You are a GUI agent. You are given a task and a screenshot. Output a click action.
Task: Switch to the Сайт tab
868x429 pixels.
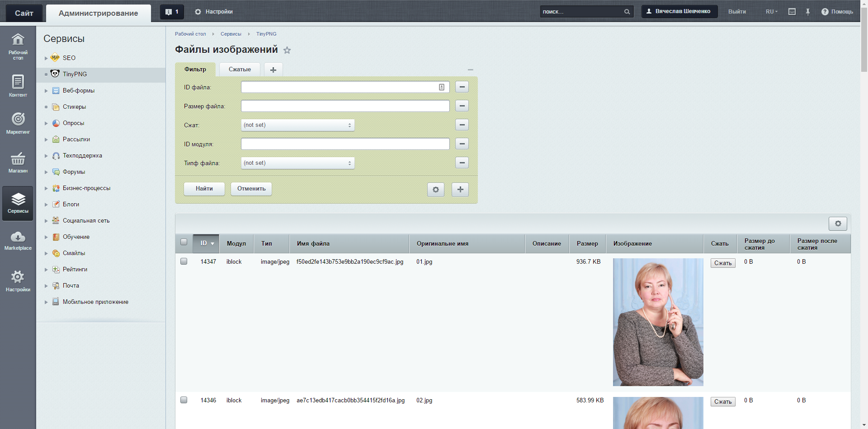24,13
